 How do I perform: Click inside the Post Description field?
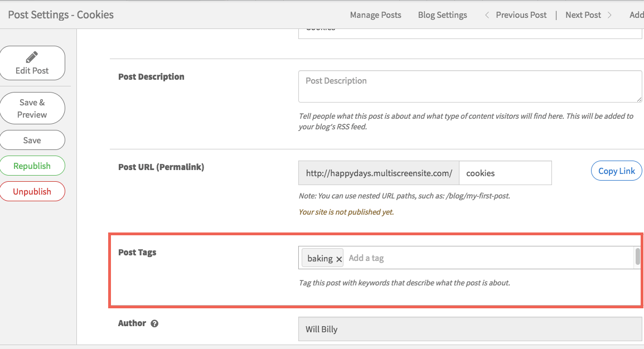(470, 86)
